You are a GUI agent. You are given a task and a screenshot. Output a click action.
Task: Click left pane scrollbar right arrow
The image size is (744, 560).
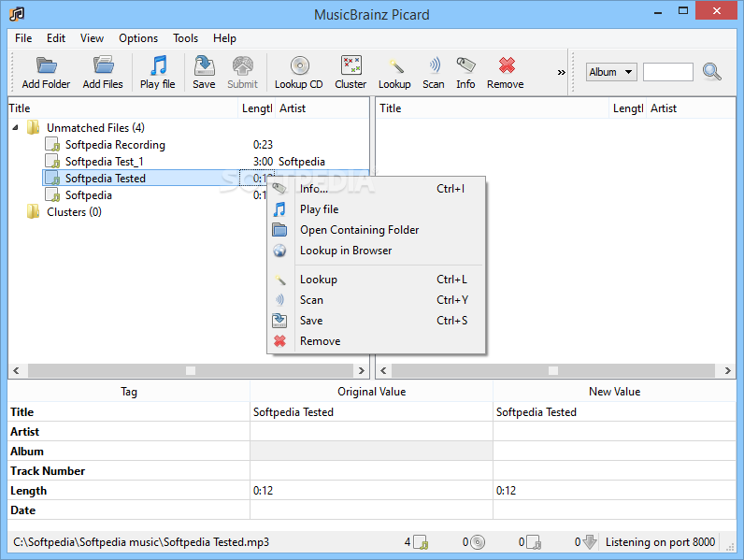click(361, 370)
